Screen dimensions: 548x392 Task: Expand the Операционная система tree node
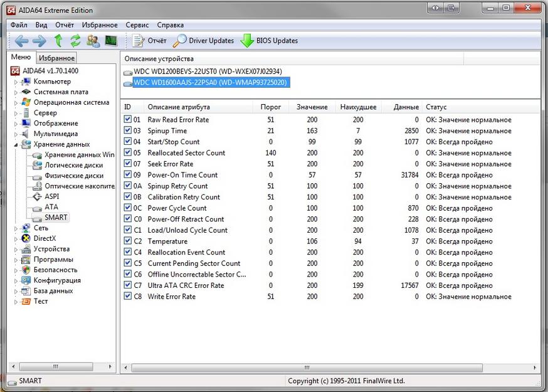16,103
